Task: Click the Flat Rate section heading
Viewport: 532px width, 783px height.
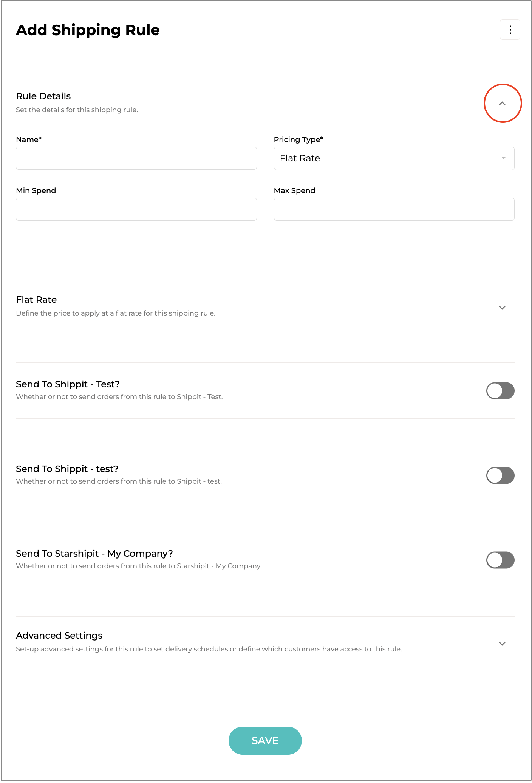Action: pos(36,300)
